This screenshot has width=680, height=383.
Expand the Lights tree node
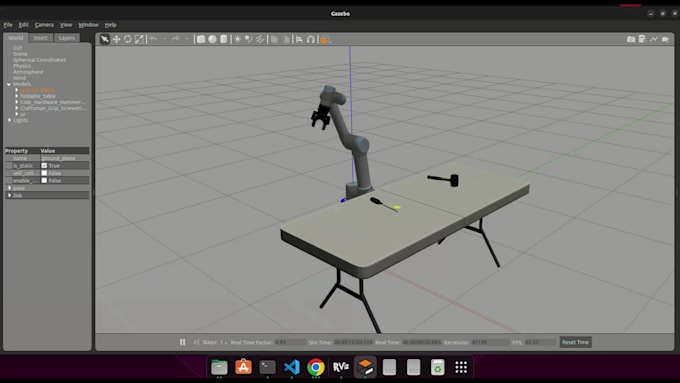10,120
